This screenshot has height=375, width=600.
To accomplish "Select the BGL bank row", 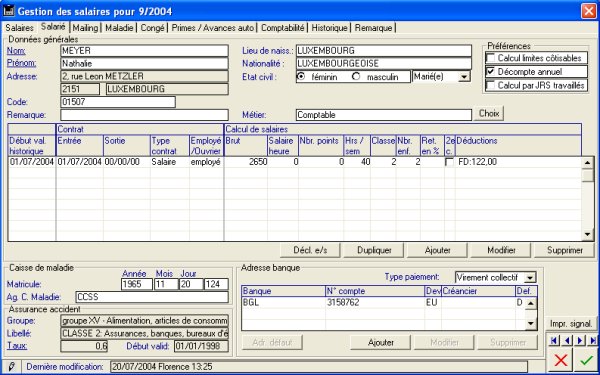I will 383,303.
